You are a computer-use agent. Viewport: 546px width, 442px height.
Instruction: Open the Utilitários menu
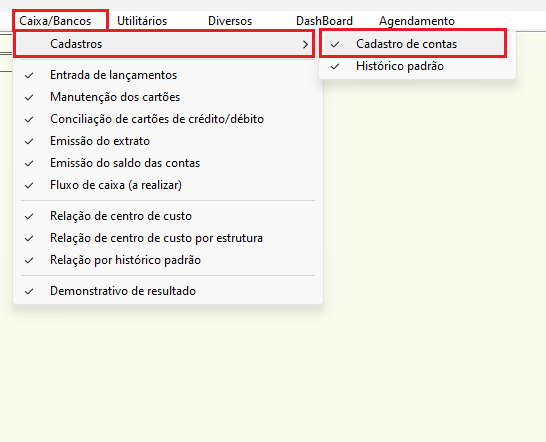coord(142,21)
